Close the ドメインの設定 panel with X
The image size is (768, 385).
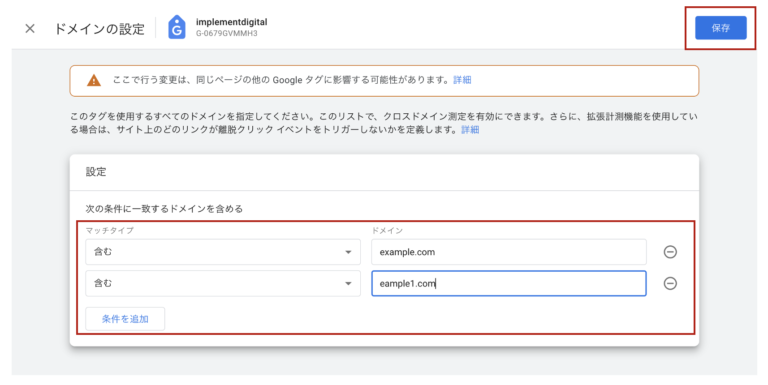(30, 29)
